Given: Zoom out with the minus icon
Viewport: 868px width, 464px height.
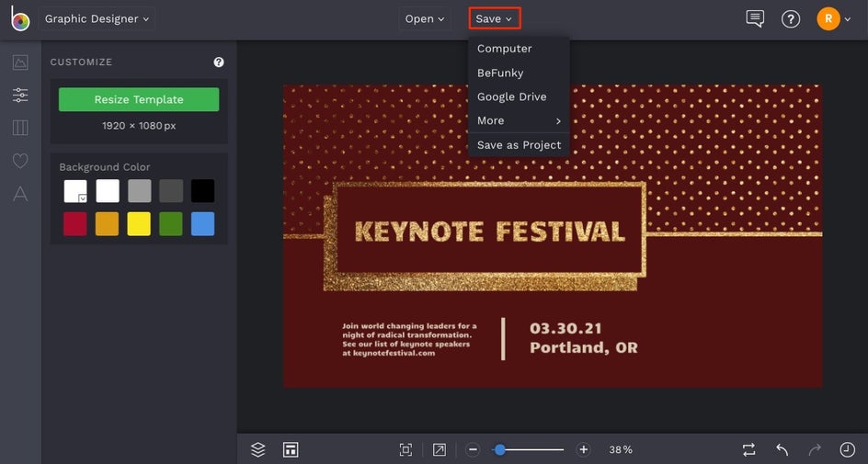Looking at the screenshot, I should [x=473, y=449].
